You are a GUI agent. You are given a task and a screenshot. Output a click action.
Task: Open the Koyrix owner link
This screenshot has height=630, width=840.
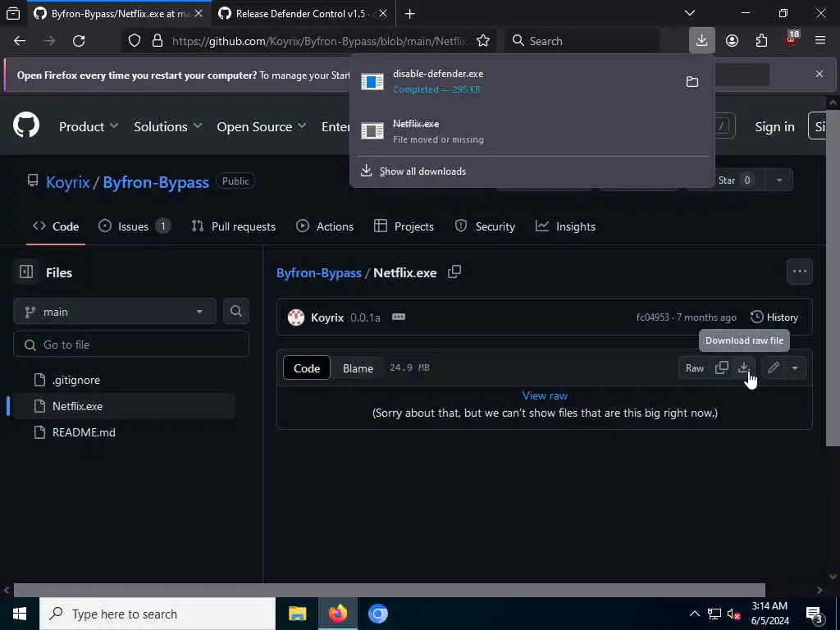pos(67,182)
